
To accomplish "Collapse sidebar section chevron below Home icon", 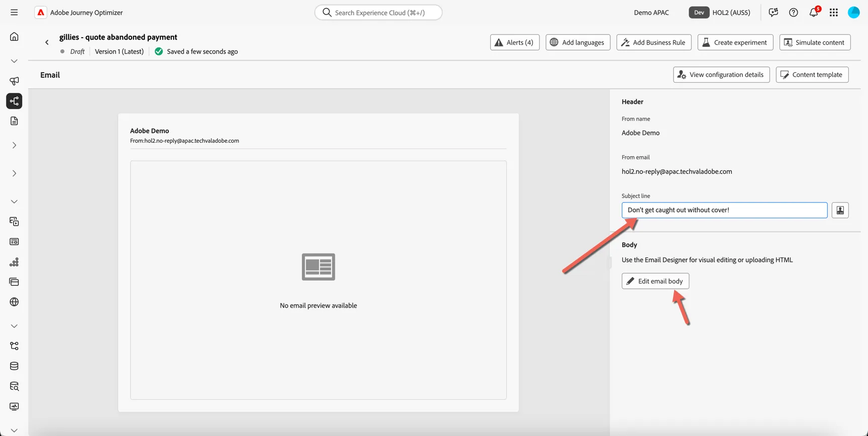I will (x=14, y=61).
